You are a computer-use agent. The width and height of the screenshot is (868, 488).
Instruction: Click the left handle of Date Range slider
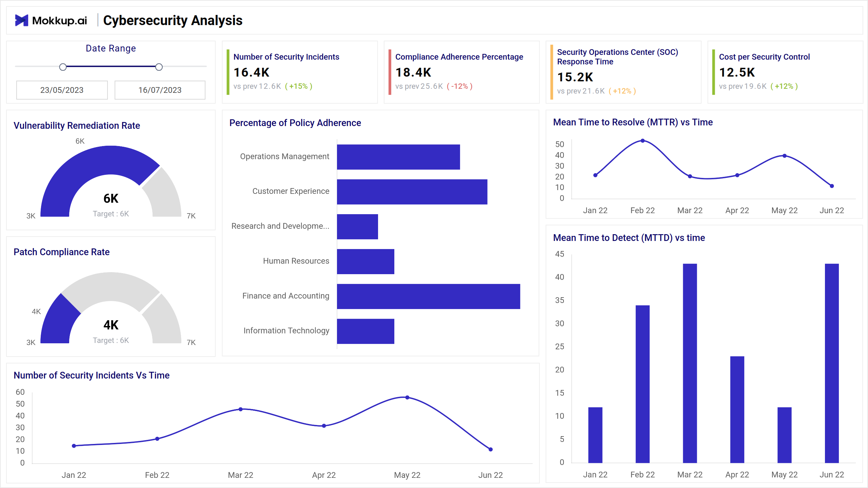coord(63,67)
